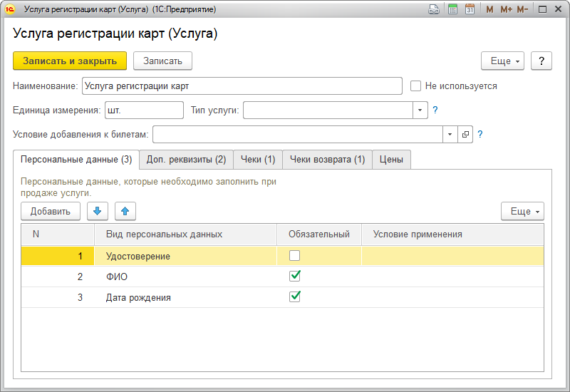Toggle required checkbox for Удостоверение row

[x=294, y=255]
